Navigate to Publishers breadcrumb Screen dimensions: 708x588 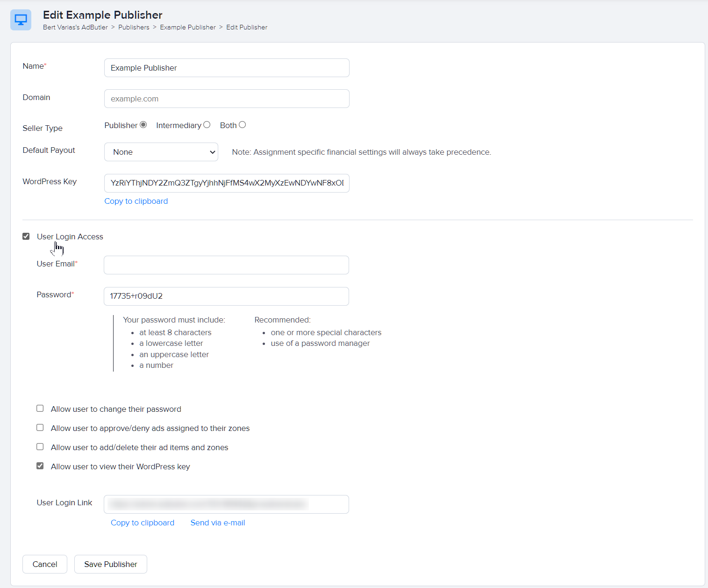click(x=134, y=27)
